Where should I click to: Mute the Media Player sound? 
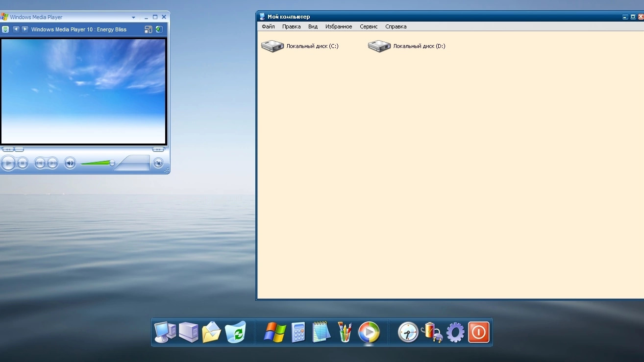(70, 163)
